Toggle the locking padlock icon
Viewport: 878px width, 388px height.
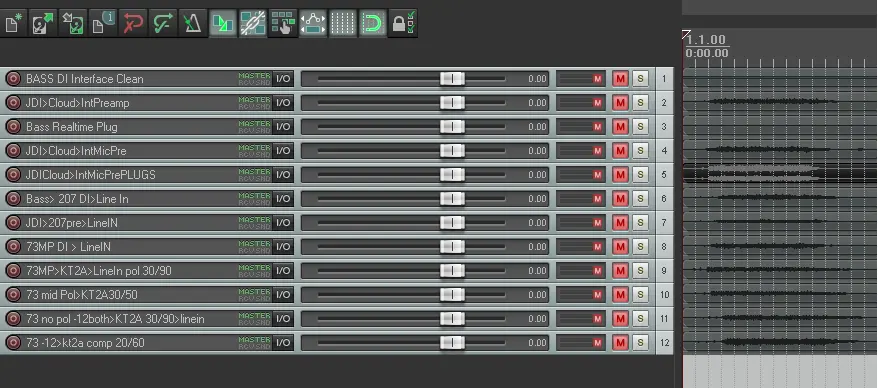(403, 24)
